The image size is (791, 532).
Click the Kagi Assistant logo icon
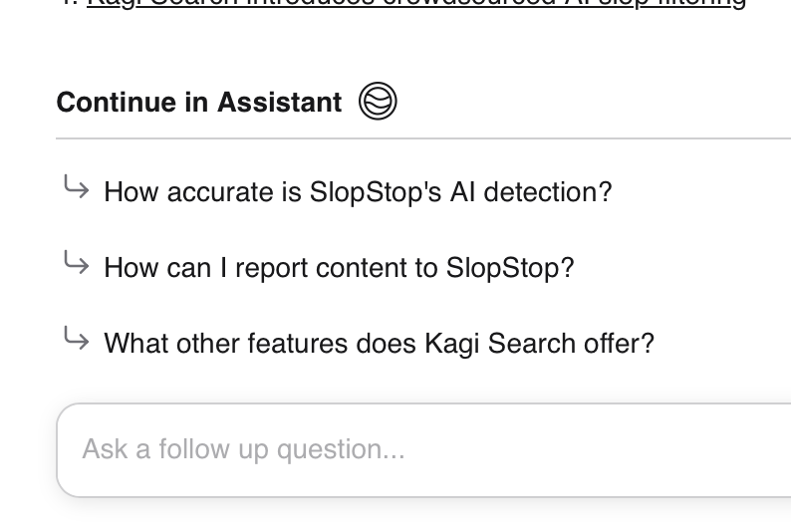click(x=378, y=102)
